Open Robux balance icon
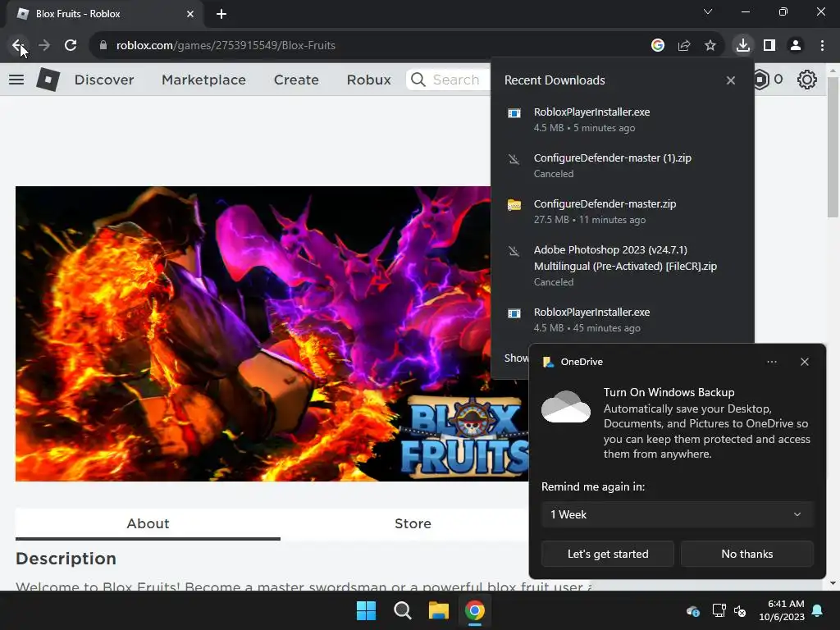 pyautogui.click(x=760, y=80)
